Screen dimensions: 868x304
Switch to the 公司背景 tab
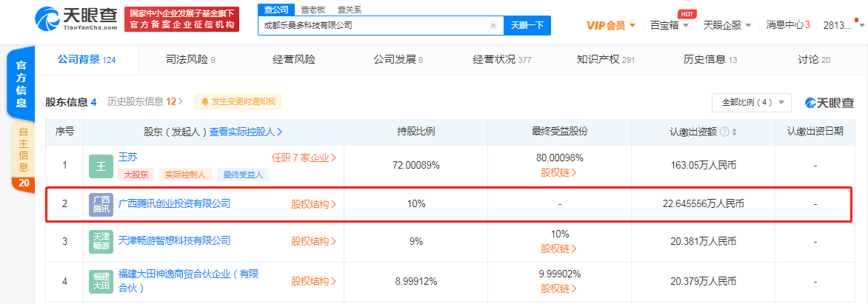click(x=87, y=60)
